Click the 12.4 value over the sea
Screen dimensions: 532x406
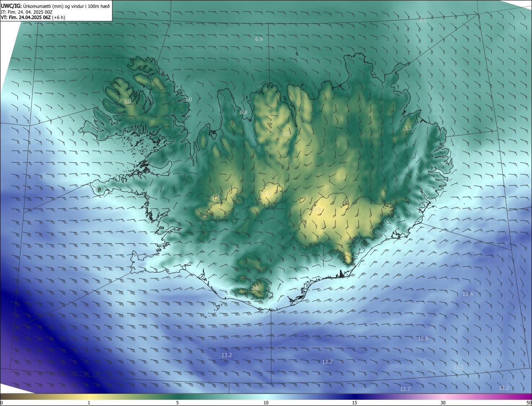tap(468, 294)
